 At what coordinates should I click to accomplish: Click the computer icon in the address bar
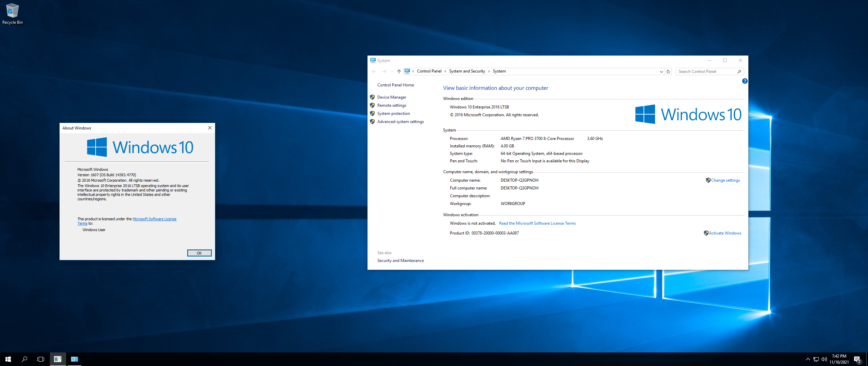point(407,71)
